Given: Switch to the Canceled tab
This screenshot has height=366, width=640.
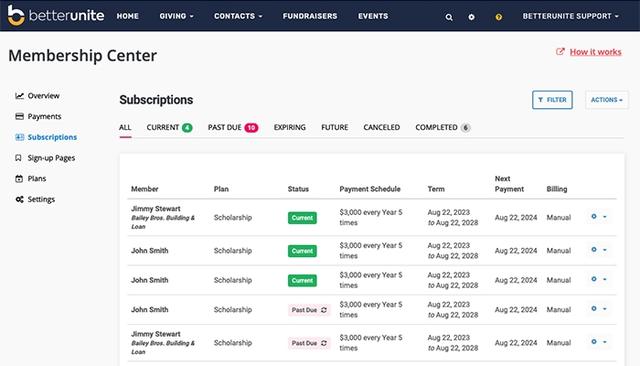Looking at the screenshot, I should coord(382,127).
